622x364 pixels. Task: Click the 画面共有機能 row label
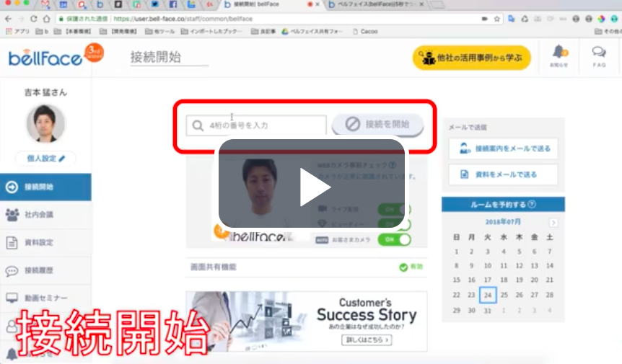[x=214, y=267]
